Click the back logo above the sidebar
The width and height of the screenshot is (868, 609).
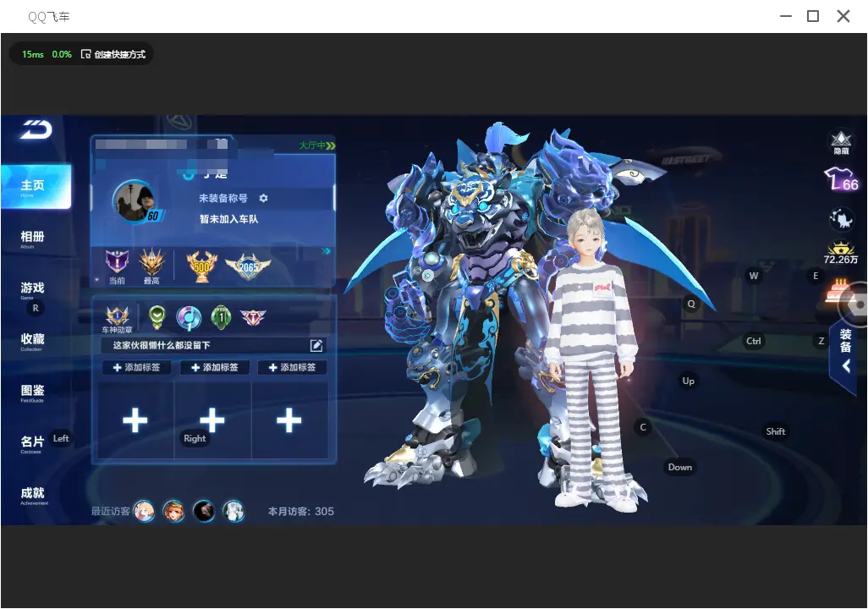point(36,129)
